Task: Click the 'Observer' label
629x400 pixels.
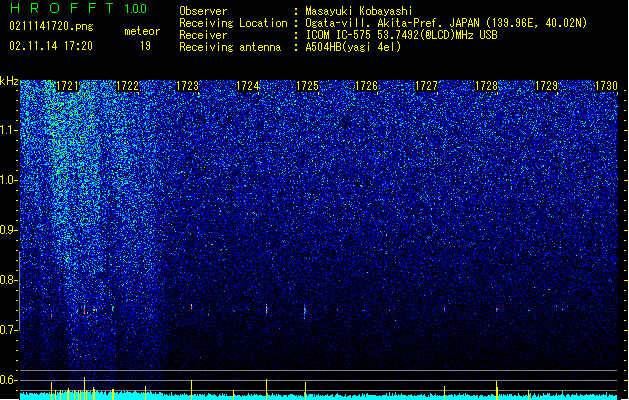Action: click(x=203, y=11)
